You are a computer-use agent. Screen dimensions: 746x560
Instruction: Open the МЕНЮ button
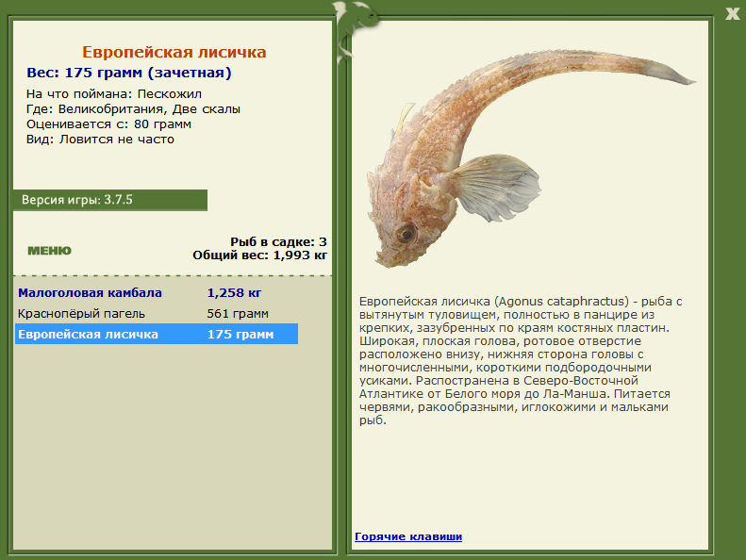click(x=49, y=251)
